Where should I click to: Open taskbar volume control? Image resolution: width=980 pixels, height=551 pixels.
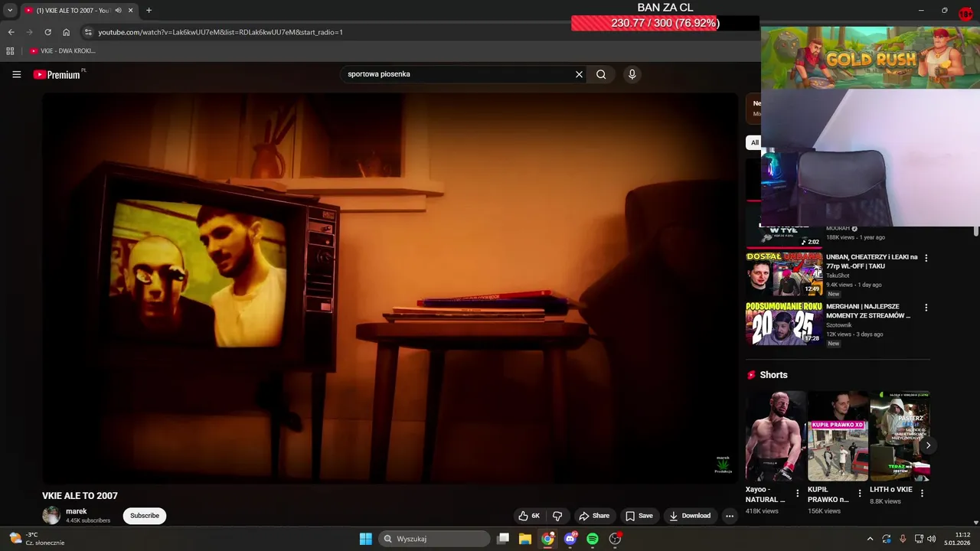(x=932, y=539)
